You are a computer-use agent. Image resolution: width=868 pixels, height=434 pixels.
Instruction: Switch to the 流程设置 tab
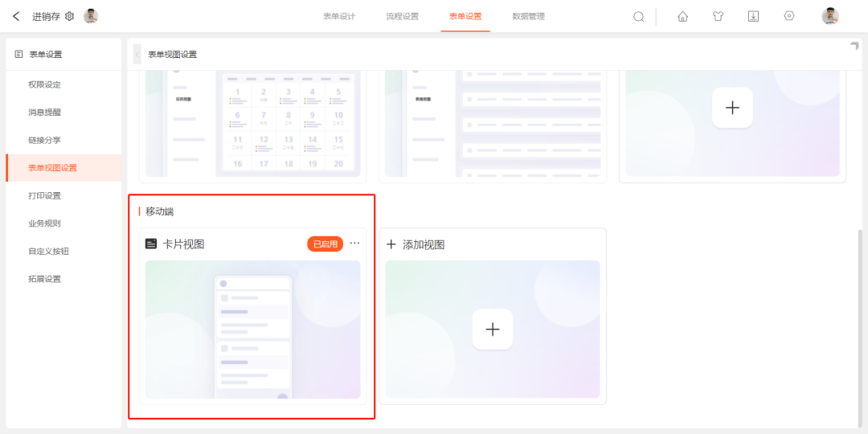(403, 17)
